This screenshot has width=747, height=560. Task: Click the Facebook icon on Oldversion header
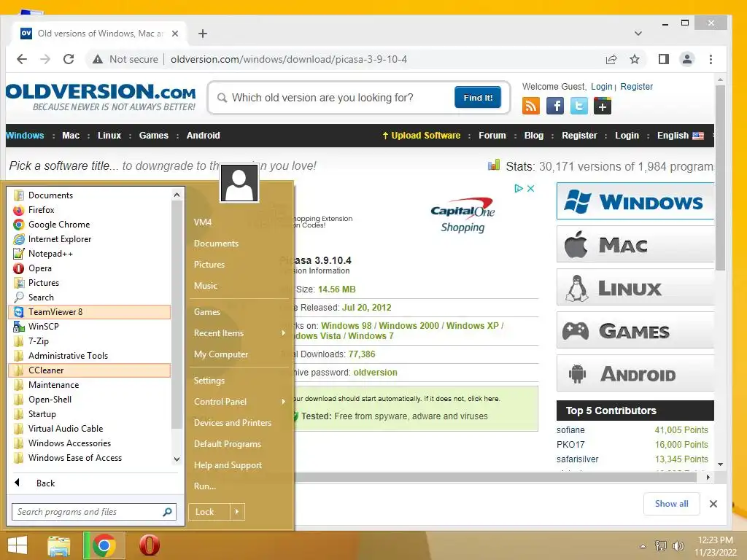555,106
